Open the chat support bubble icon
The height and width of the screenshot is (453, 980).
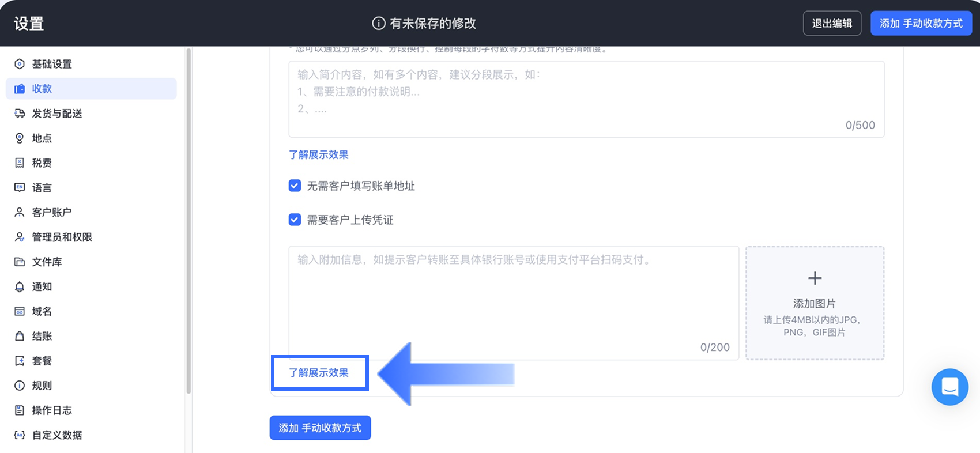tap(949, 387)
